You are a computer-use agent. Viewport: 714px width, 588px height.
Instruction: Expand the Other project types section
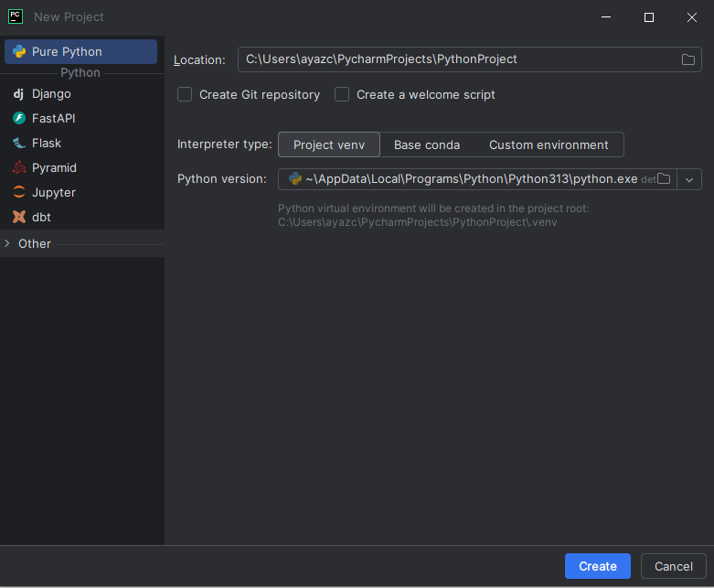(6, 243)
